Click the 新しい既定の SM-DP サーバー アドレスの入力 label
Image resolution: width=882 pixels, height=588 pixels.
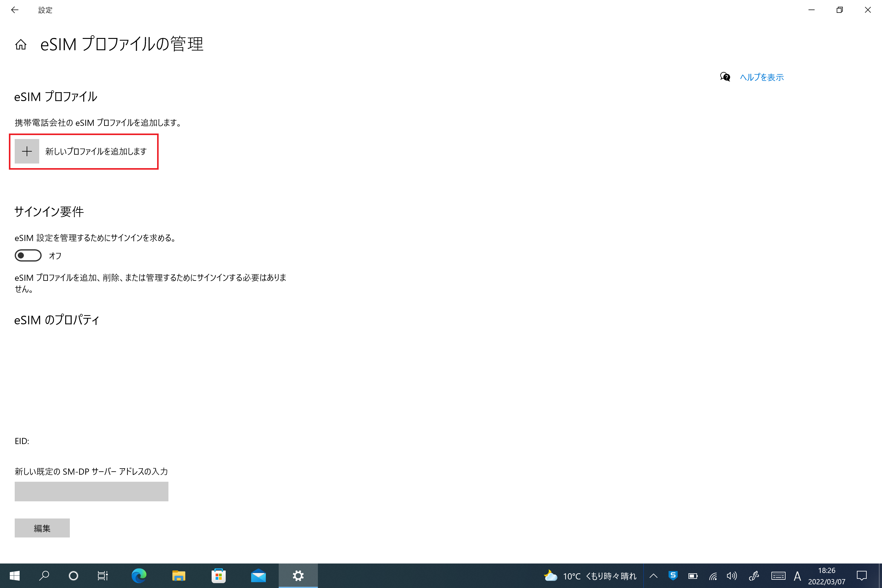(x=92, y=471)
